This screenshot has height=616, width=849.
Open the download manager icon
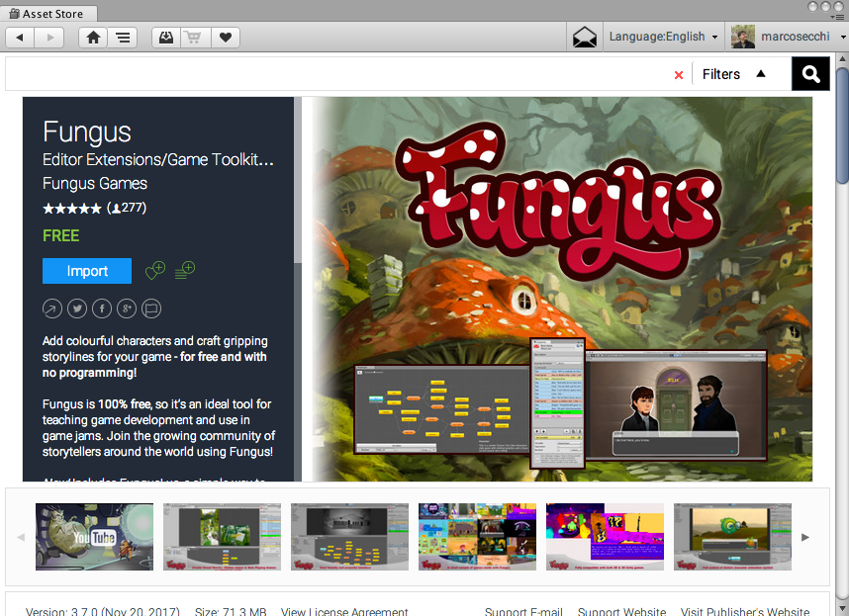[166, 38]
